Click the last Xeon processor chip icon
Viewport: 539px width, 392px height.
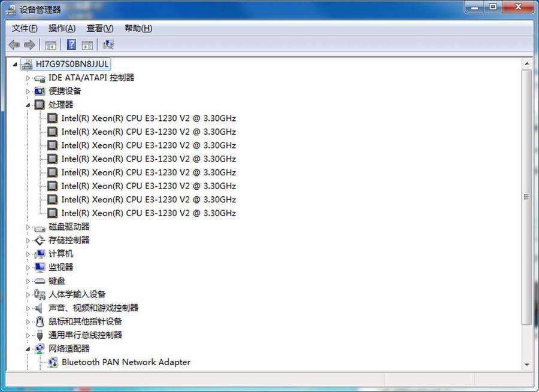point(53,213)
